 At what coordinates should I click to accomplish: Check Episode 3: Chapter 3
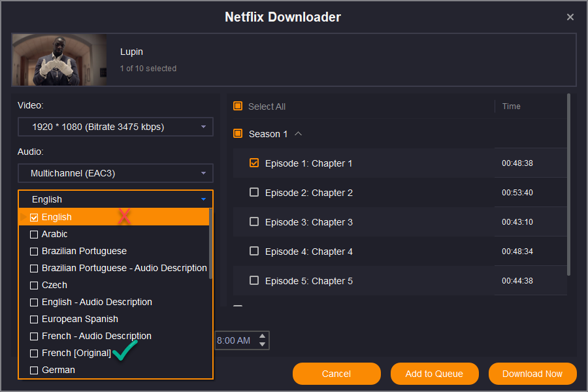click(x=254, y=221)
